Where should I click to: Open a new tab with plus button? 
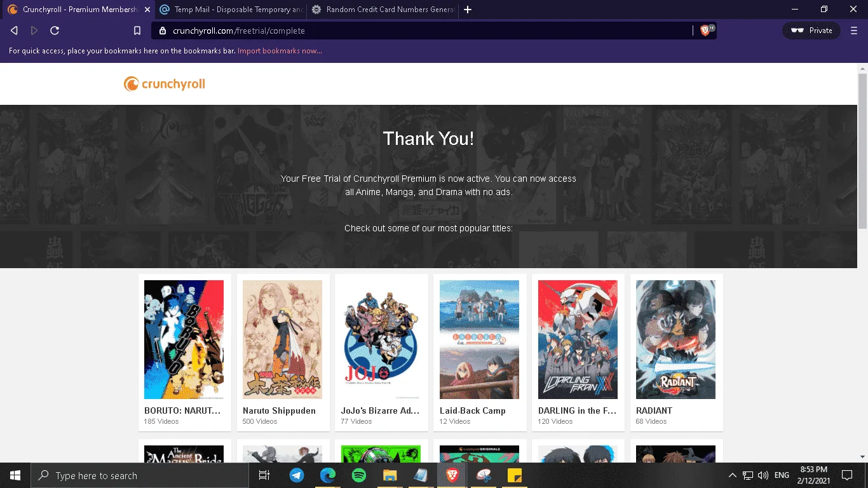click(468, 10)
